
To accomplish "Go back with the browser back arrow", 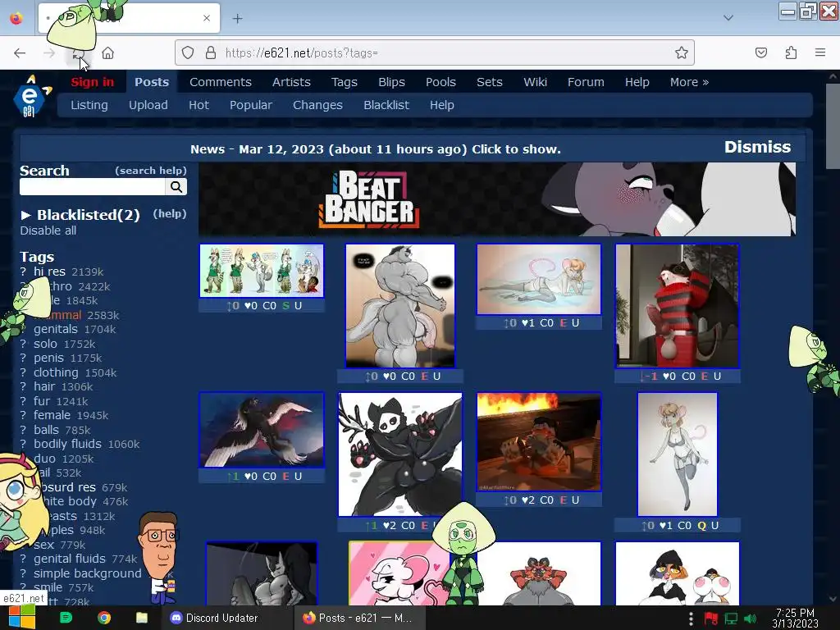I will click(x=20, y=53).
